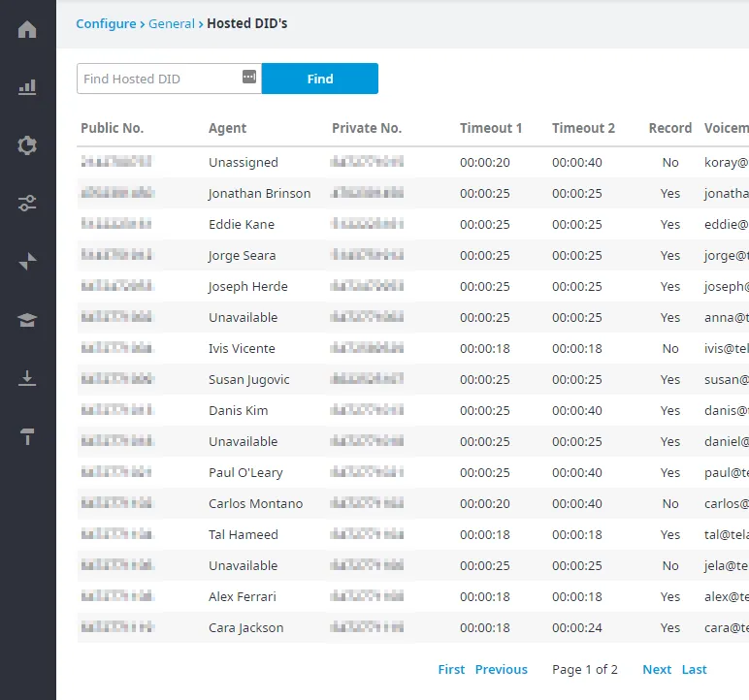
Task: Click Timeout 2 value 00:00:24
Action: pos(577,628)
